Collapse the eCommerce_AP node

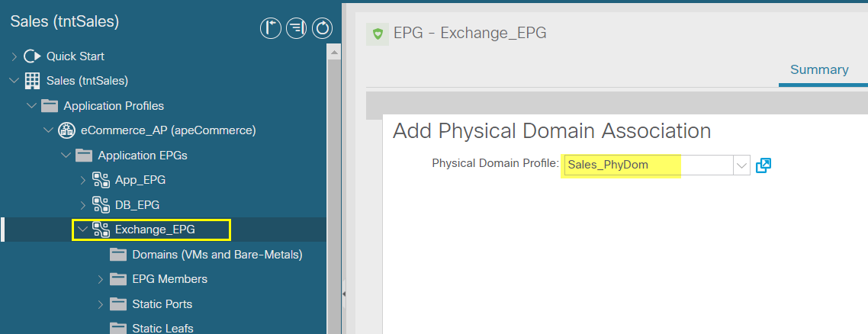pos(49,130)
